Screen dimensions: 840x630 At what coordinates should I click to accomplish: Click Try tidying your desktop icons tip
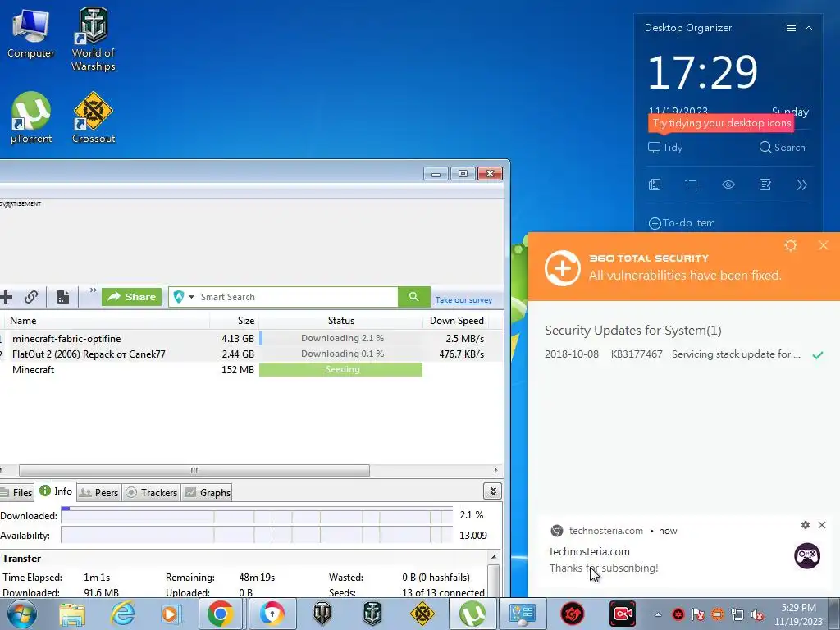point(721,123)
